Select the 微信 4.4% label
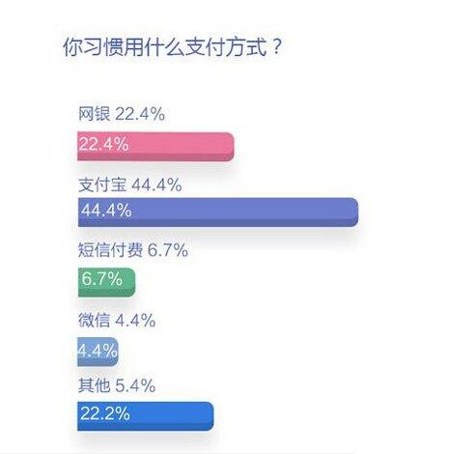The width and height of the screenshot is (476, 454). (x=117, y=320)
